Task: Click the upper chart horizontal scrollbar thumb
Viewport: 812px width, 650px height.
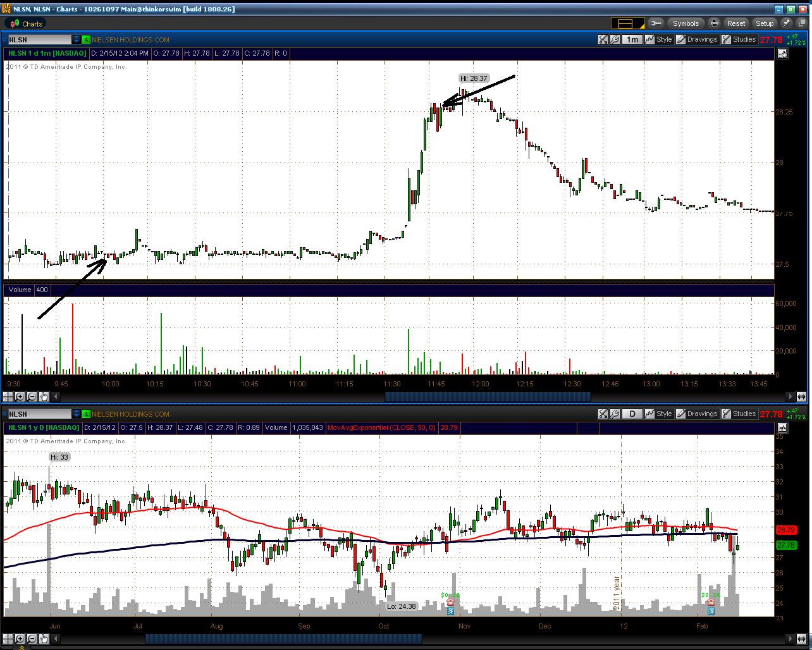Action: pyautogui.click(x=487, y=396)
